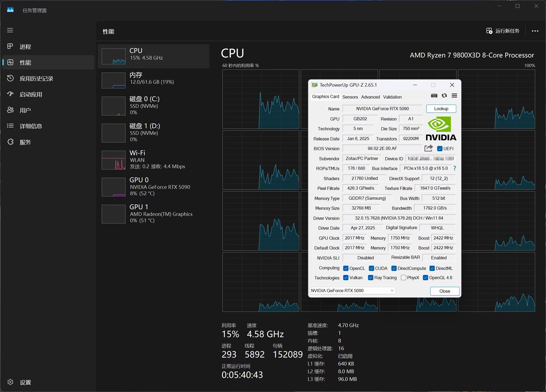Viewport: 546px width, 392px height.
Task: Click GPU-Z title bar app icon
Action: [314, 85]
